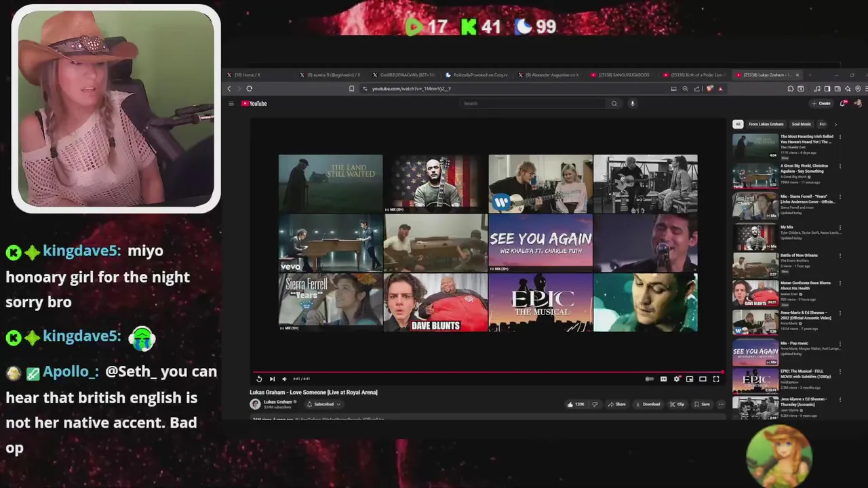Select 'From Lukas Graham' filter chip

pos(766,124)
